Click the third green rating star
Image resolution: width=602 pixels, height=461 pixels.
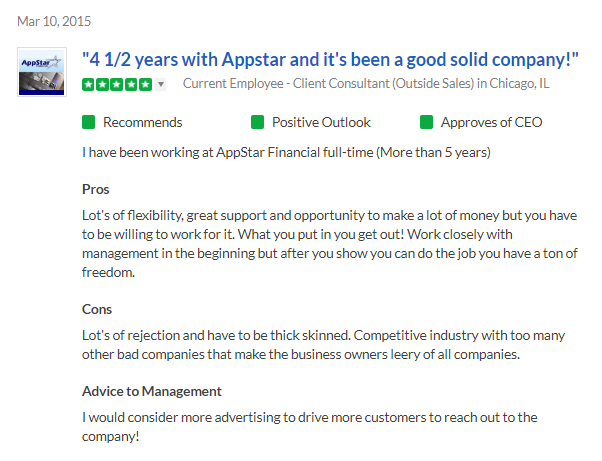[x=117, y=84]
